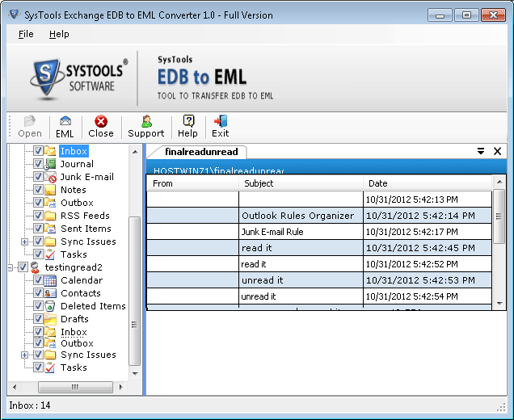This screenshot has height=420, width=514.
Task: Select Inbox folder under testingread2
Action: coord(74,332)
